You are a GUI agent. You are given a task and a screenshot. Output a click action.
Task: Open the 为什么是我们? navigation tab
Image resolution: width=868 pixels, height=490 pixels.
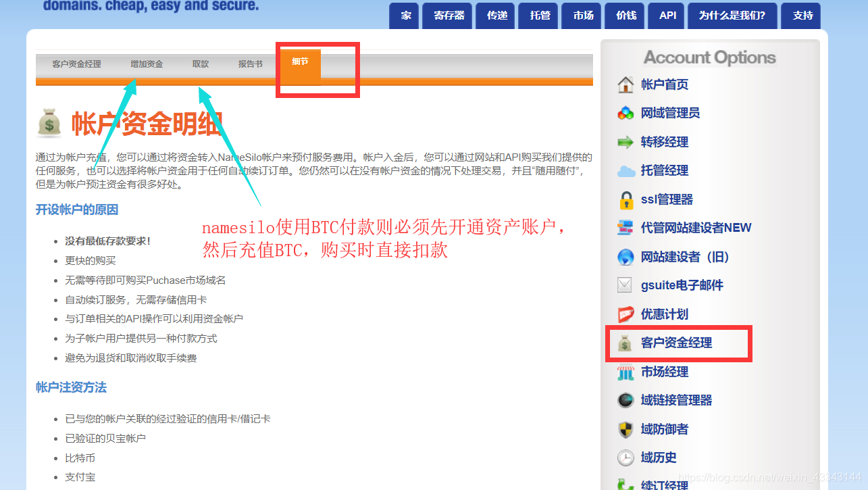tap(732, 16)
